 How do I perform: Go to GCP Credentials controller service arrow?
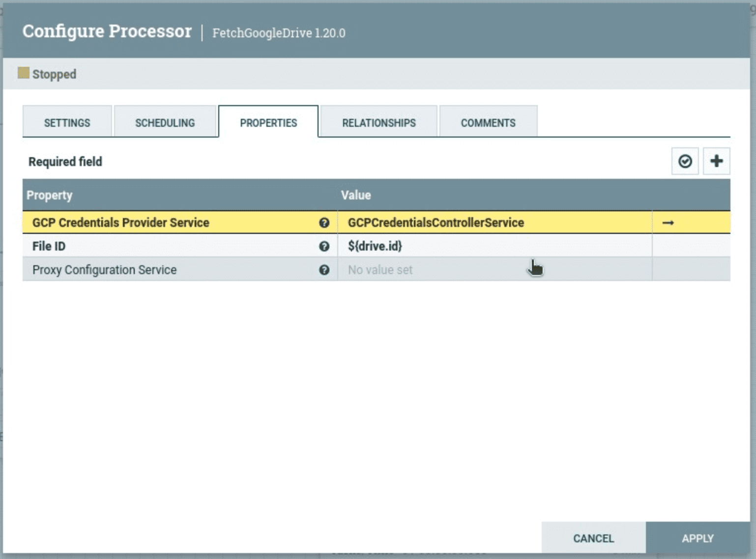[668, 223]
